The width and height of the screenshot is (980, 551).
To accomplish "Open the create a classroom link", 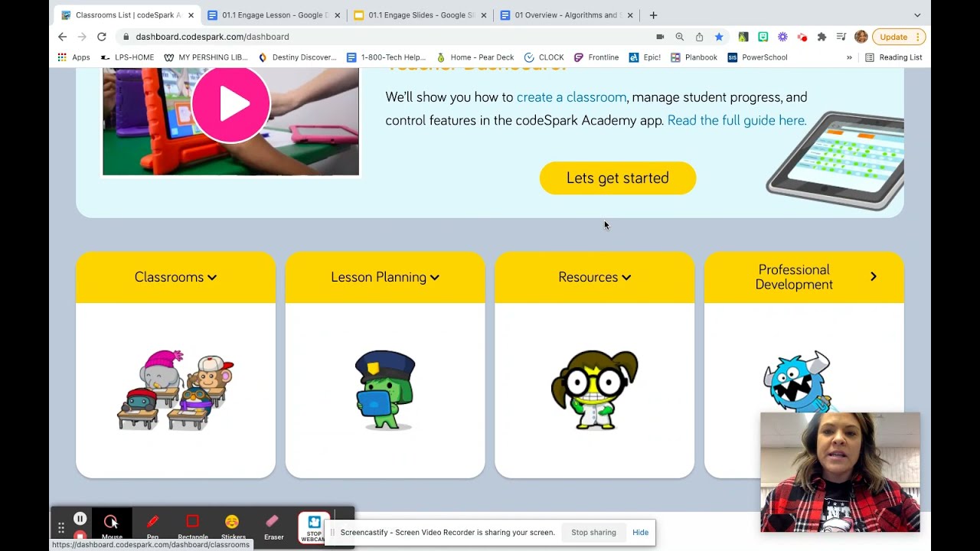I will pos(571,97).
